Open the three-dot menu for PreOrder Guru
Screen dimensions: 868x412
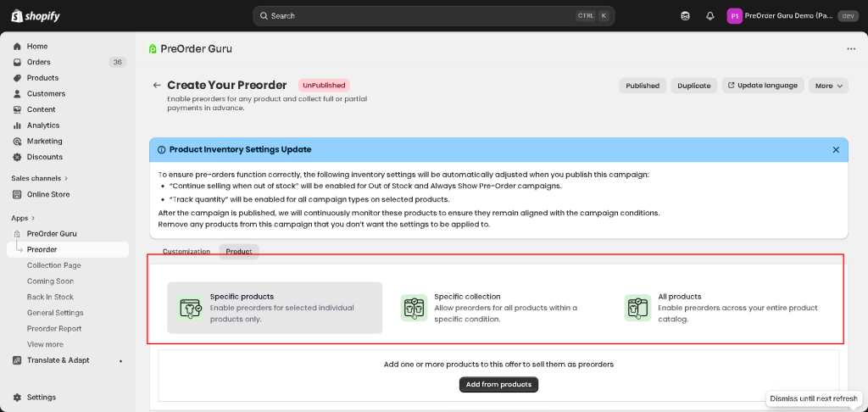pos(850,49)
